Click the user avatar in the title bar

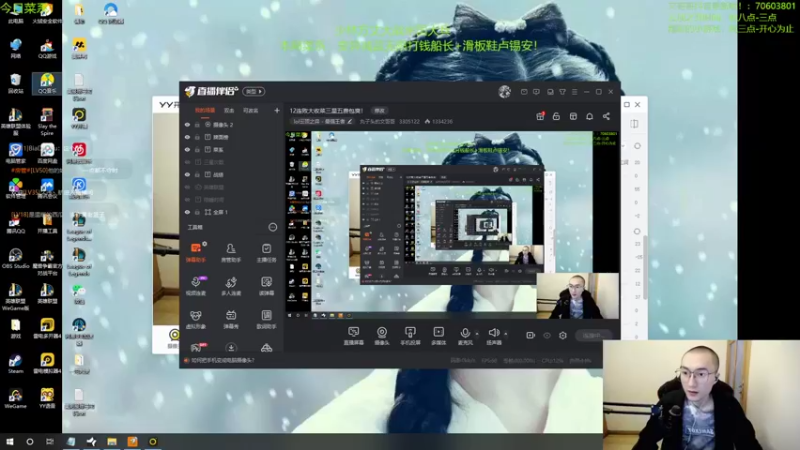pyautogui.click(x=505, y=92)
